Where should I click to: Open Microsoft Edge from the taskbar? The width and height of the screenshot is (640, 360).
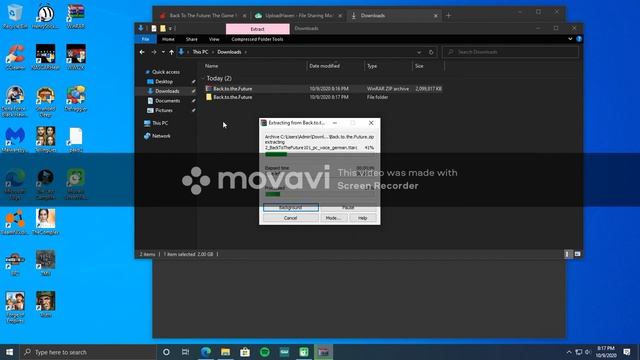(x=206, y=352)
